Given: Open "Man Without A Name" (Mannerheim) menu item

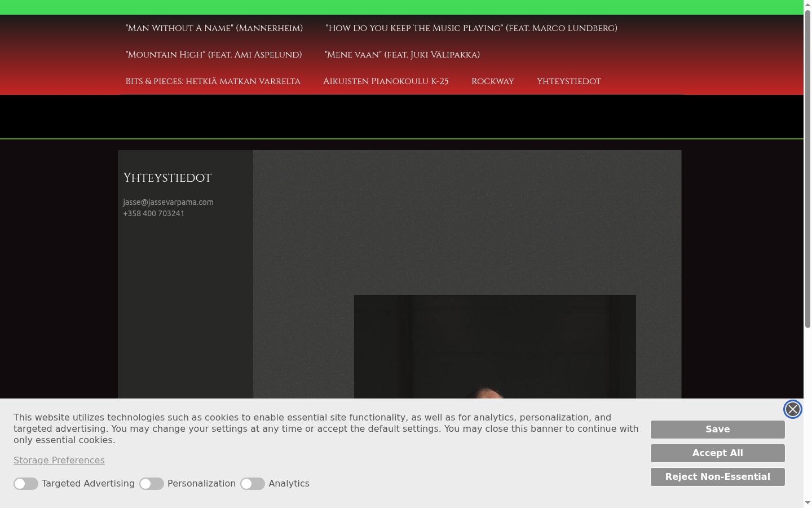Looking at the screenshot, I should click(214, 28).
